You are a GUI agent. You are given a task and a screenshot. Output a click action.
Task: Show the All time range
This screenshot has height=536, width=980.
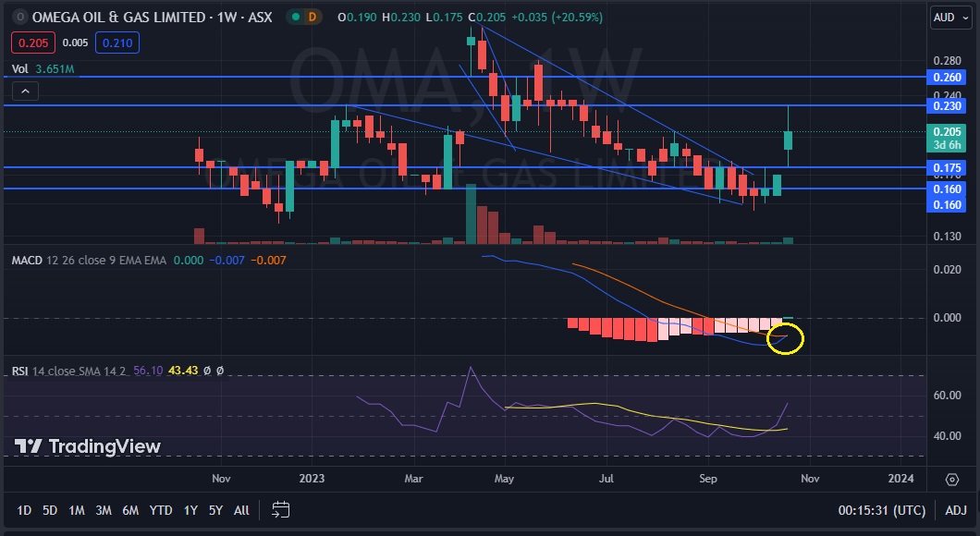coord(241,510)
